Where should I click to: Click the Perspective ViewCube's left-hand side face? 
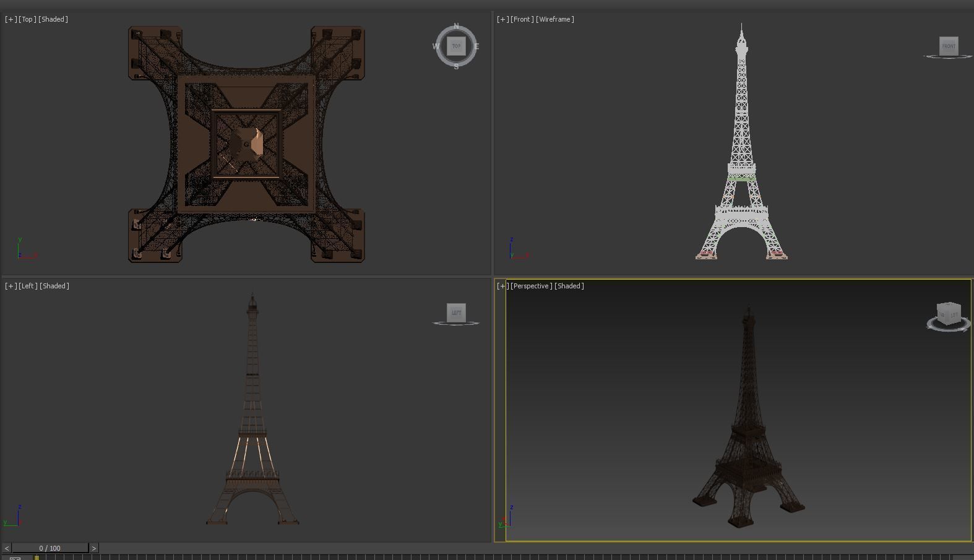[942, 315]
